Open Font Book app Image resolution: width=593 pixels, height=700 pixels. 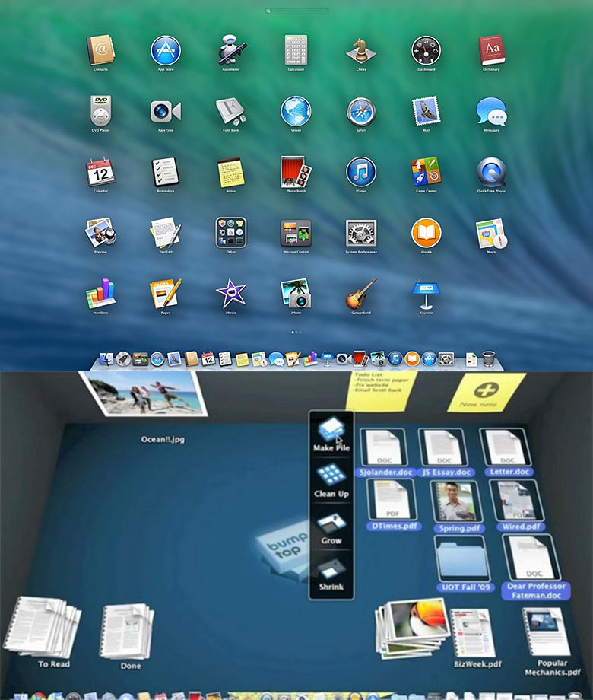click(231, 111)
